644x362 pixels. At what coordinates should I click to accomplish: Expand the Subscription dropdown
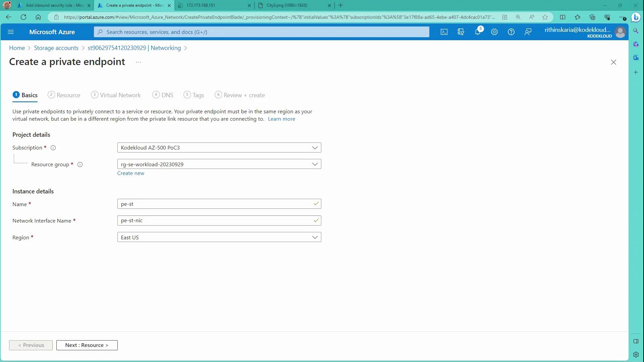click(219, 148)
